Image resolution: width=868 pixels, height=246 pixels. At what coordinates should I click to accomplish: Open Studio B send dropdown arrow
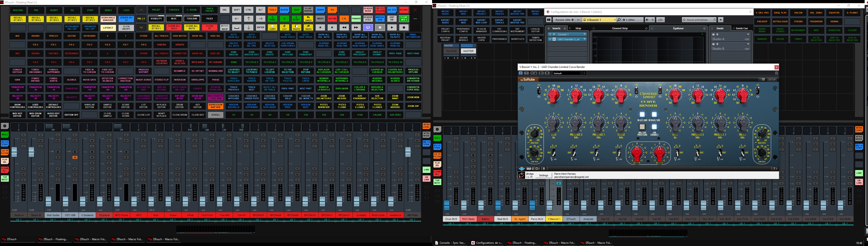[x=748, y=44]
